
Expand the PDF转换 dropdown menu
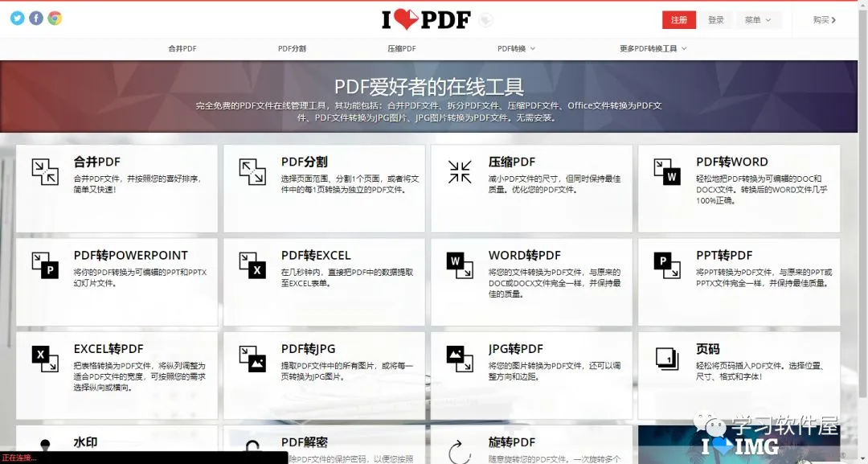click(516, 49)
